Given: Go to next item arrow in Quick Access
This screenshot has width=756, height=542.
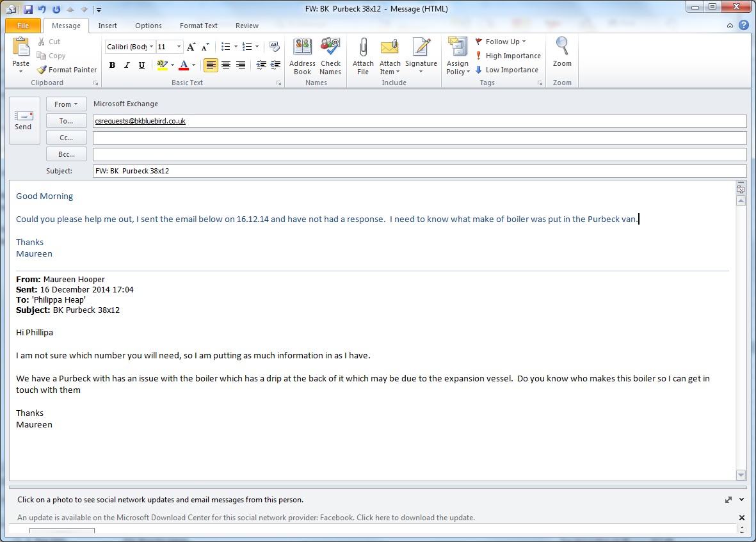Looking at the screenshot, I should coord(84,9).
